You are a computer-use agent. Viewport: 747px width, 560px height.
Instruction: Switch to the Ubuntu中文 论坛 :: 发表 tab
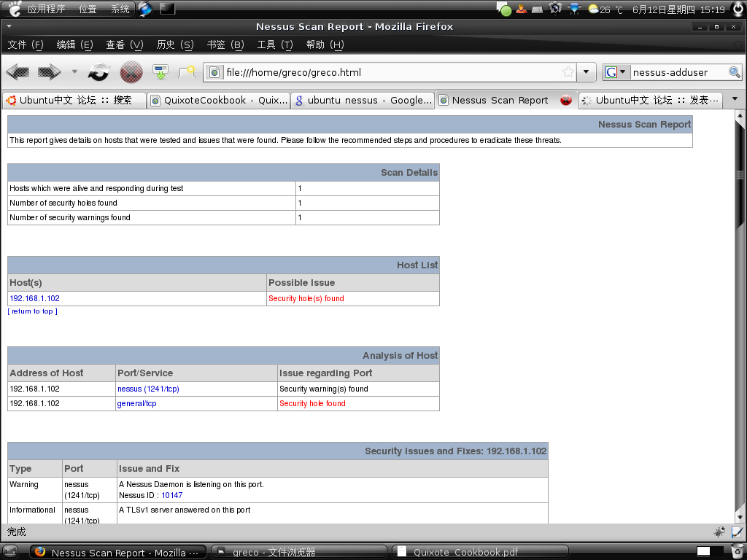[651, 100]
